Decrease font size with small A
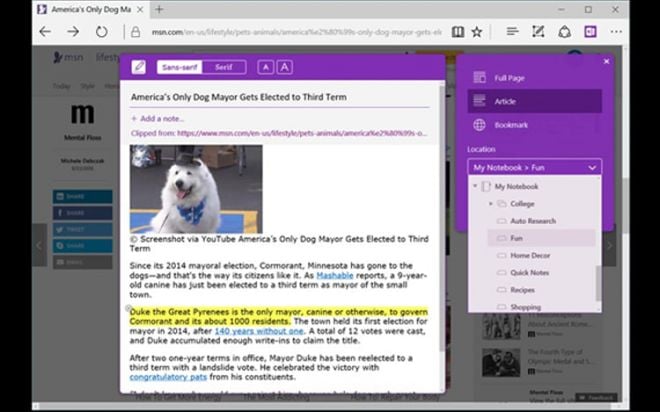The height and width of the screenshot is (412, 660). (x=266, y=67)
